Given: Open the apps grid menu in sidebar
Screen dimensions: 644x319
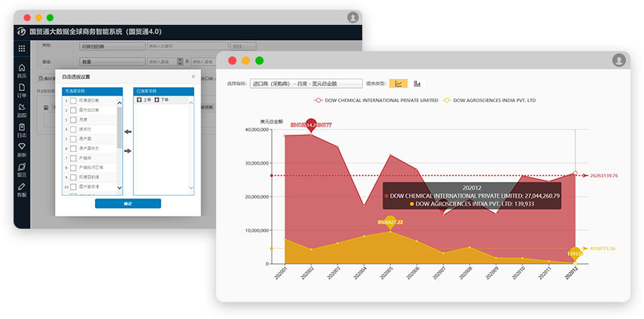Looking at the screenshot, I should 22,48.
